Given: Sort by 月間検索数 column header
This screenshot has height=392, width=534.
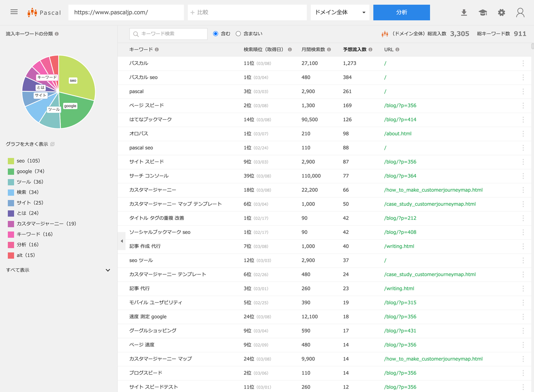Looking at the screenshot, I should [313, 50].
